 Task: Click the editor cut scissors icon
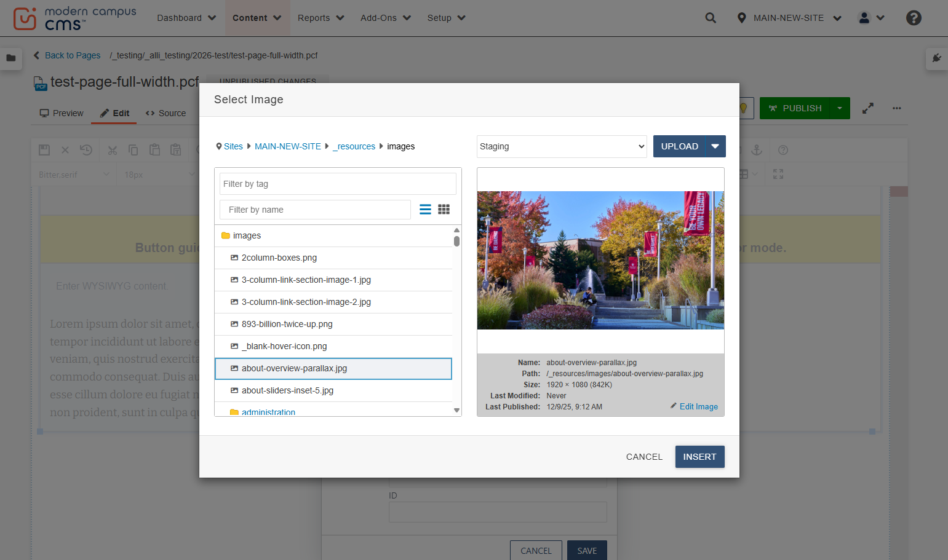click(113, 150)
